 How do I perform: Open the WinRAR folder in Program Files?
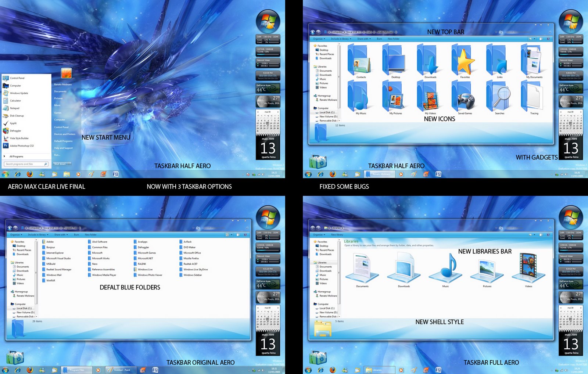(x=49, y=280)
